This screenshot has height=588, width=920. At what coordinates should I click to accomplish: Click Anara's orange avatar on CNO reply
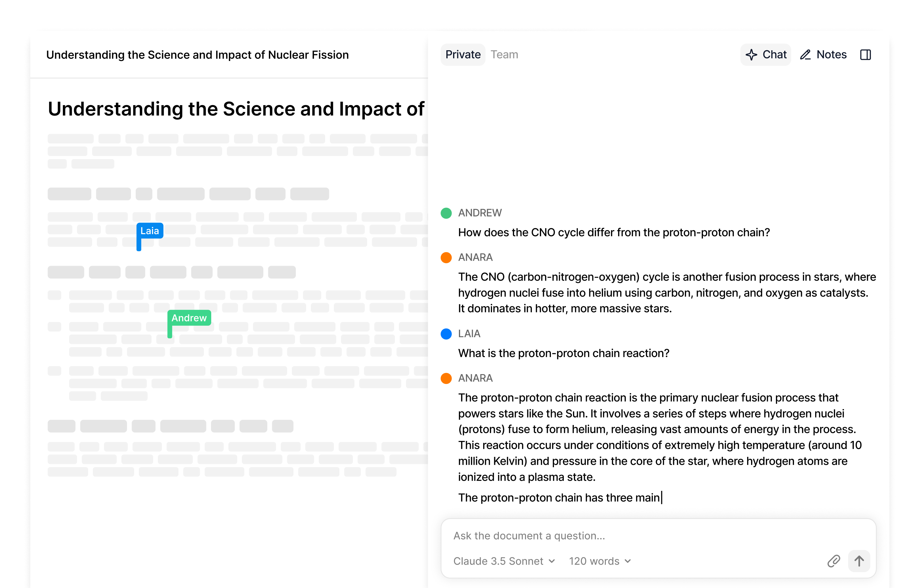446,257
